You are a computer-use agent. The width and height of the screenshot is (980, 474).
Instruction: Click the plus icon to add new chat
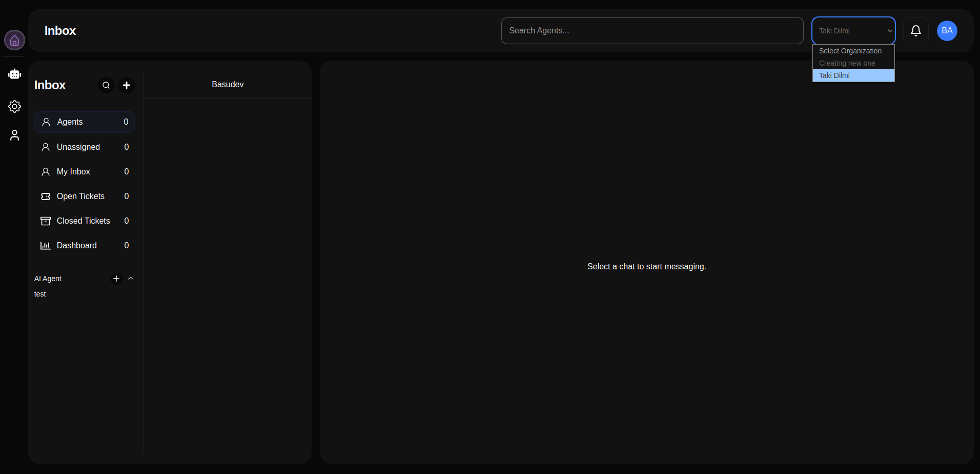pyautogui.click(x=126, y=85)
